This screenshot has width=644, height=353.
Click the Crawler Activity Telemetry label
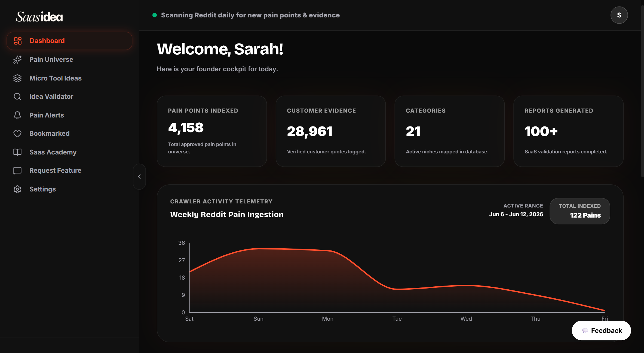221,202
